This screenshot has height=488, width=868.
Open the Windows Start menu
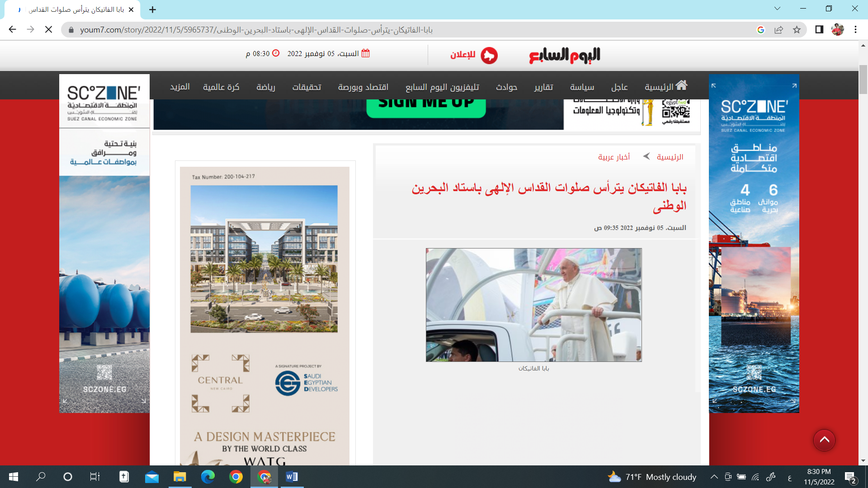(x=14, y=477)
